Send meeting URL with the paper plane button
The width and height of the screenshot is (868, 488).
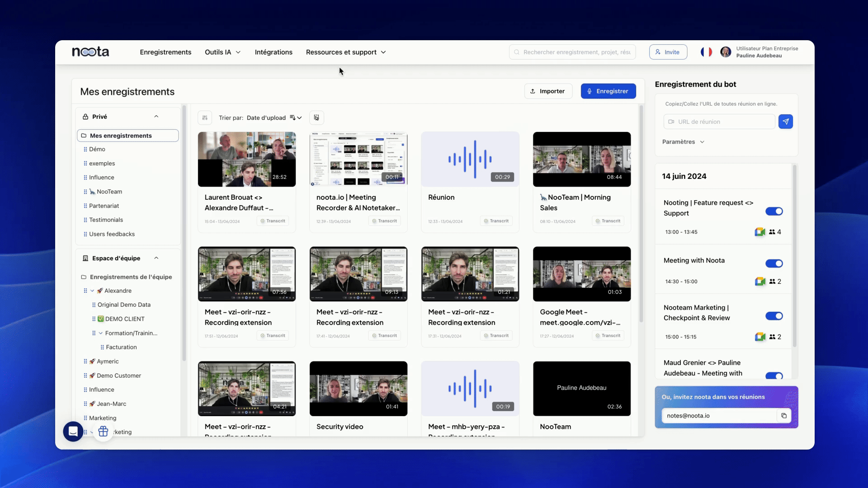(x=786, y=122)
